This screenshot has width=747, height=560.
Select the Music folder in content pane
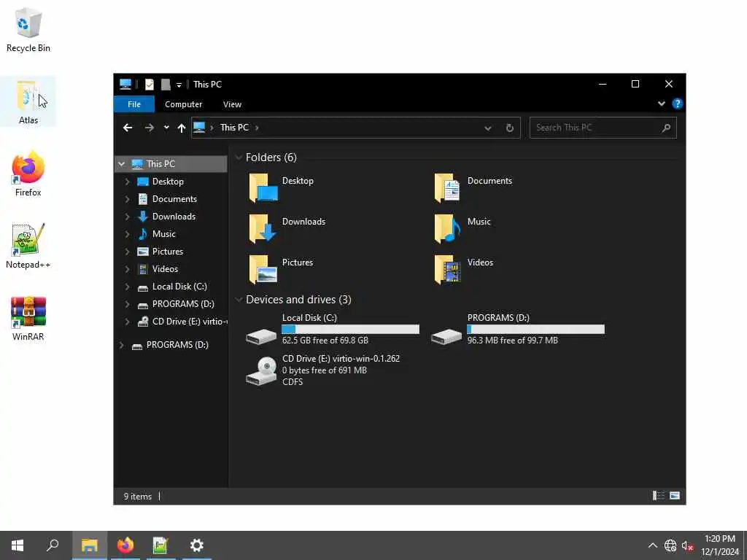point(462,228)
